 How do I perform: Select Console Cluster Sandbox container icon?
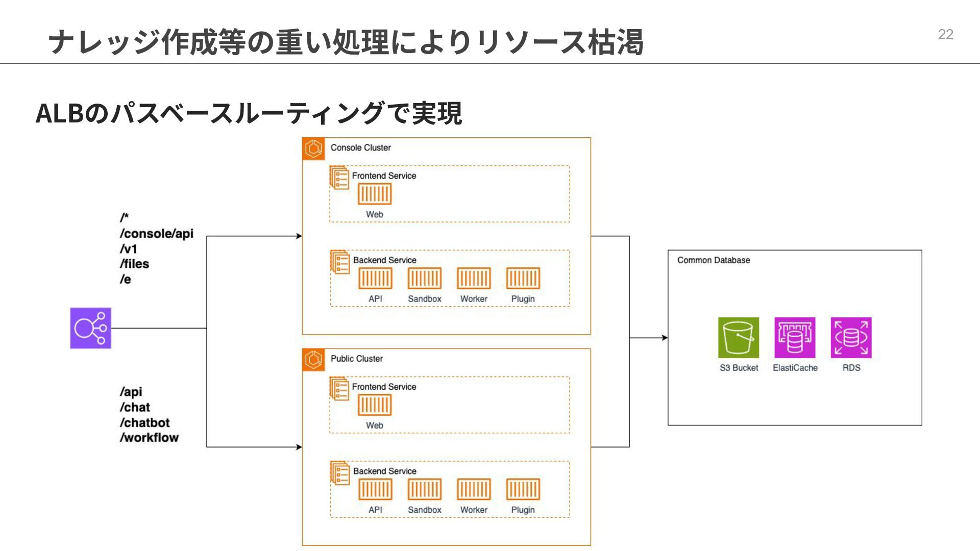tap(424, 279)
